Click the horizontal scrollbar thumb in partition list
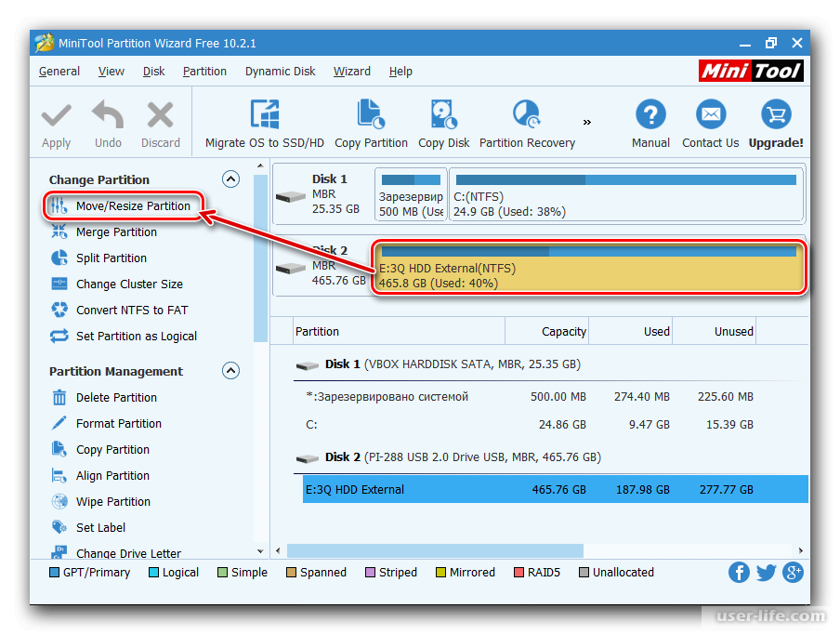This screenshot has width=840, height=635. point(435,550)
